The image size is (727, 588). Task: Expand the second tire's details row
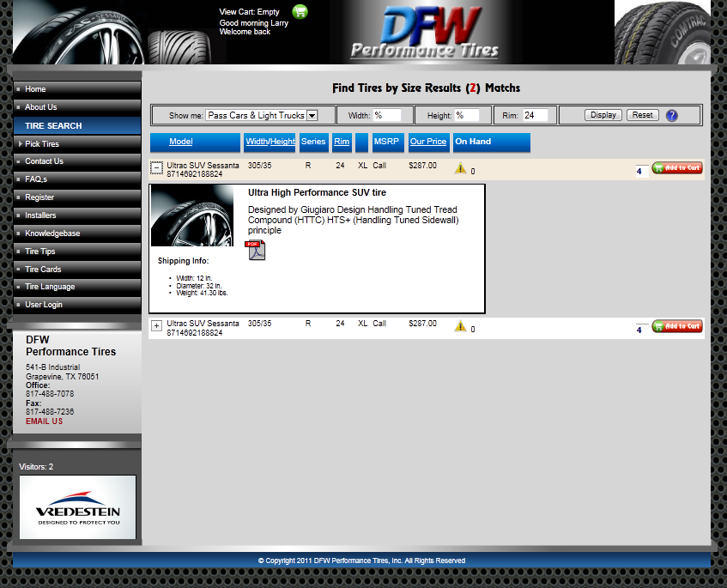click(156, 326)
